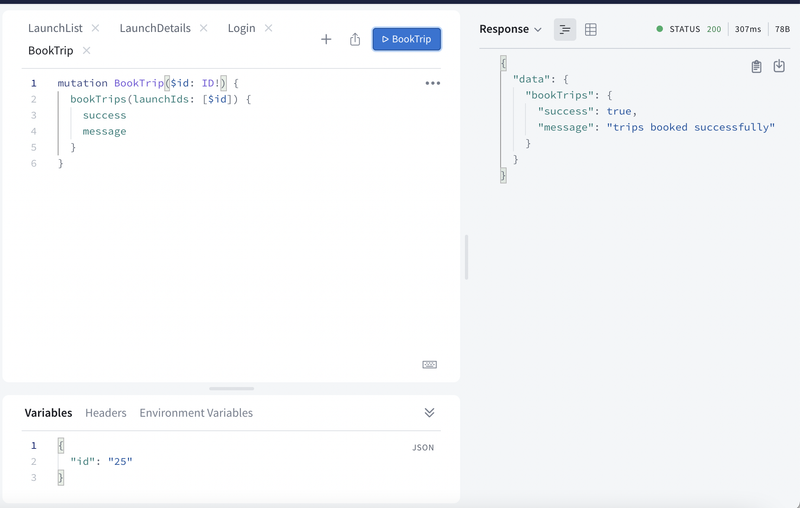Click the vertical panel divider handle
Image resolution: width=800 pixels, height=508 pixels.
[x=466, y=257]
